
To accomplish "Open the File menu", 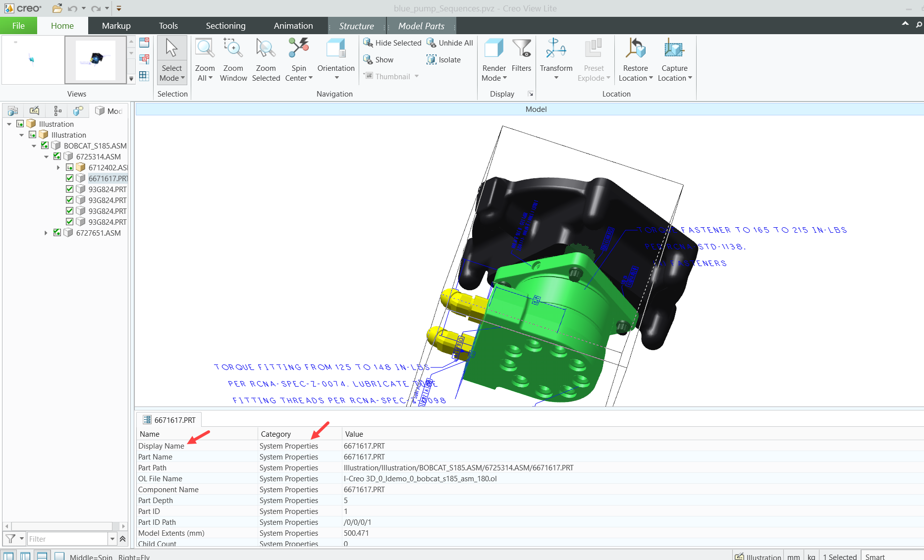I will tap(18, 26).
